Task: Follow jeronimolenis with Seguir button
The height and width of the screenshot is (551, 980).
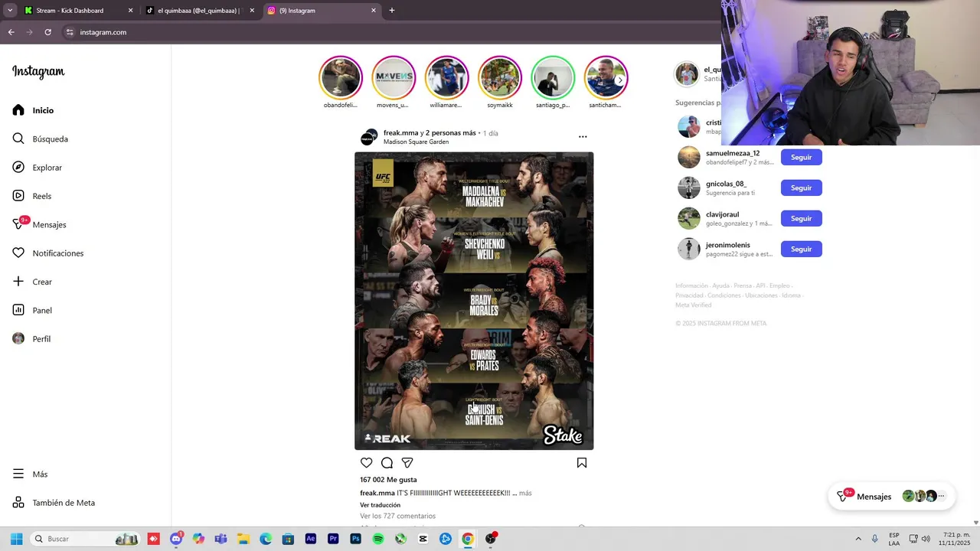Action: point(801,249)
